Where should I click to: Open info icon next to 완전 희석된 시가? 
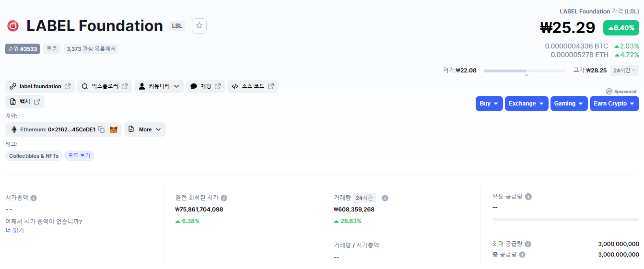[224, 198]
